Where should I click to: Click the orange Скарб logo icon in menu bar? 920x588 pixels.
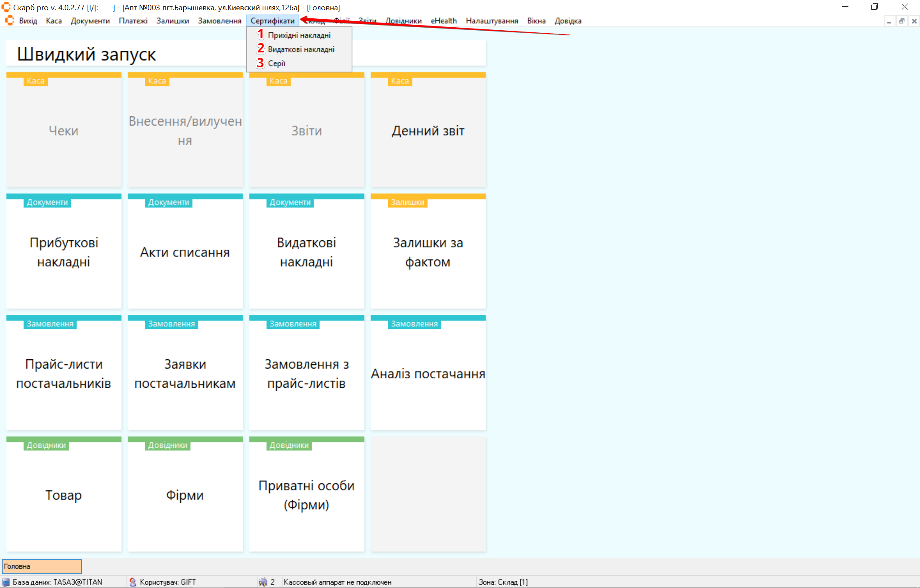click(9, 20)
